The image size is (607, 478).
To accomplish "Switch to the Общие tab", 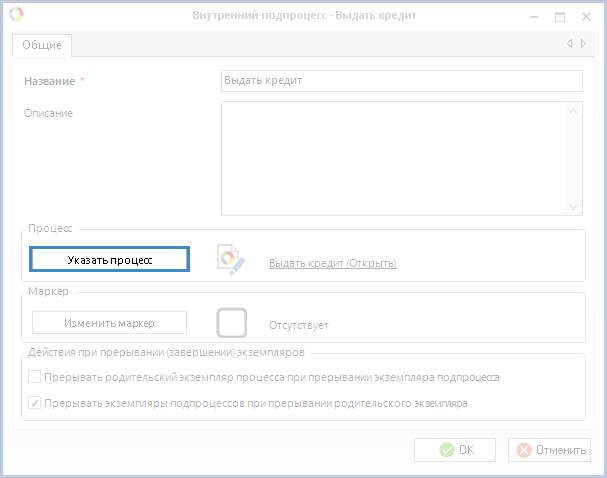I will click(42, 45).
